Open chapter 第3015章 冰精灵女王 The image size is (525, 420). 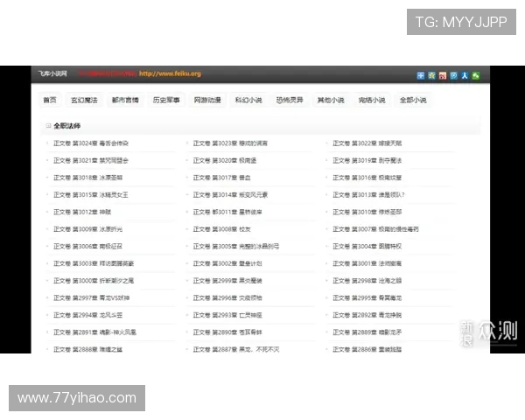pos(91,195)
